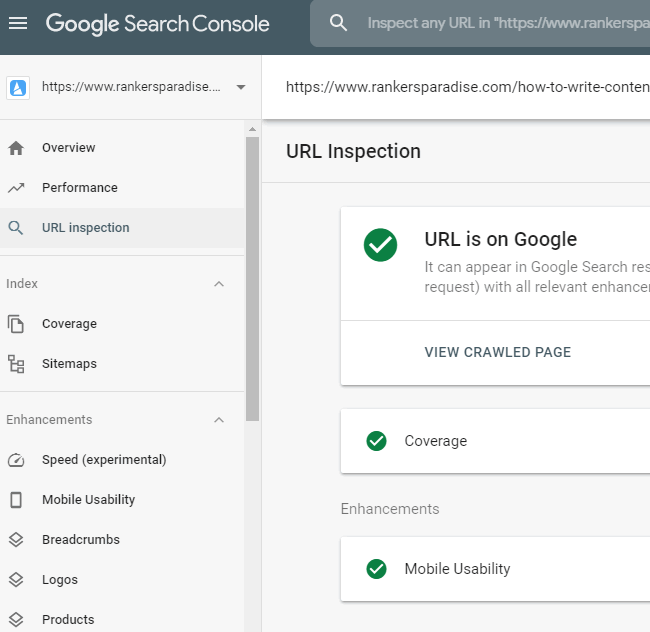Image resolution: width=650 pixels, height=632 pixels.
Task: Open the Speed (experimental) report
Action: coord(122,460)
